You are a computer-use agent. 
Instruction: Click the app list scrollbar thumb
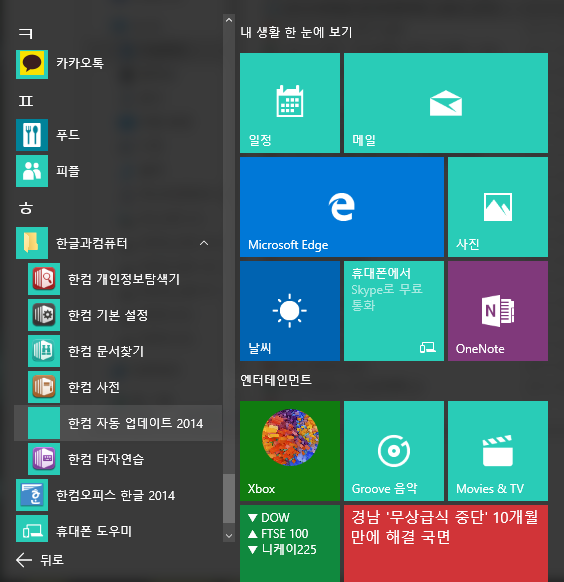(229, 498)
